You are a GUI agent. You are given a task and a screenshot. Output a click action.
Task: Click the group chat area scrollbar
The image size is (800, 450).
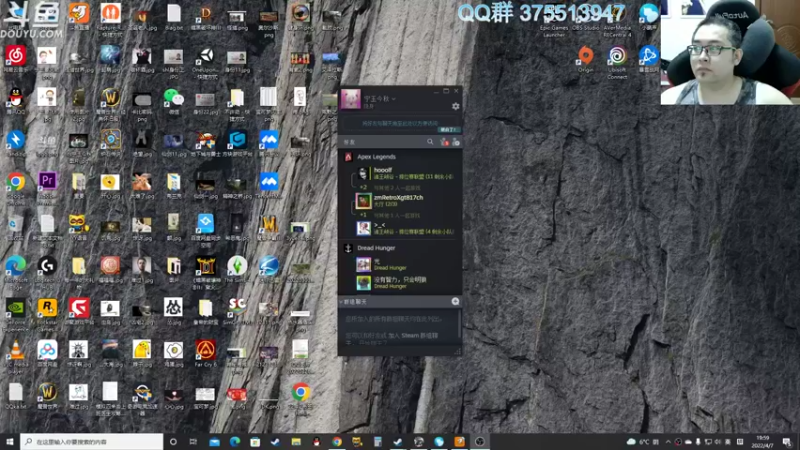click(459, 324)
